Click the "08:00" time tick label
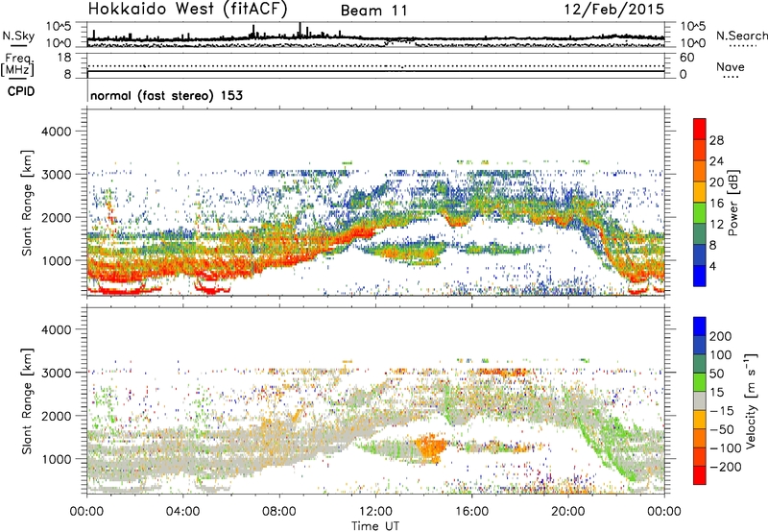 tap(279, 512)
